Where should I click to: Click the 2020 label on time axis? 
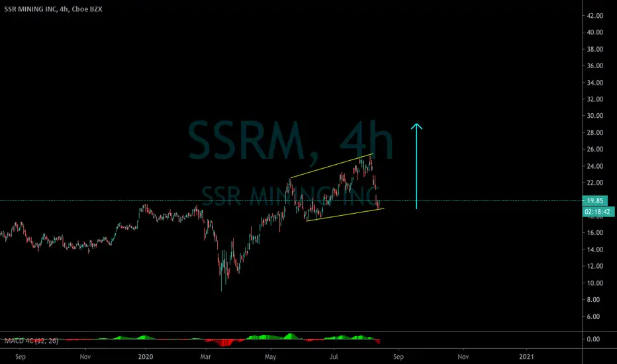pos(145,357)
